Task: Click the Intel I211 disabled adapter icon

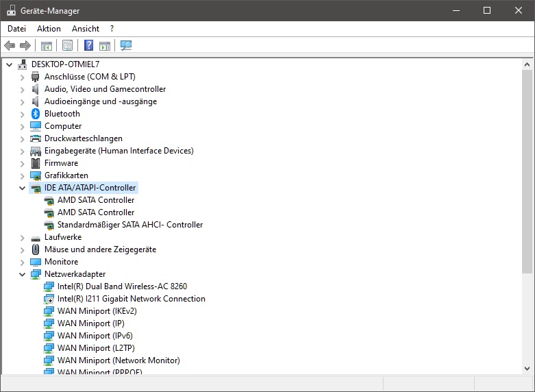Action: [49, 299]
